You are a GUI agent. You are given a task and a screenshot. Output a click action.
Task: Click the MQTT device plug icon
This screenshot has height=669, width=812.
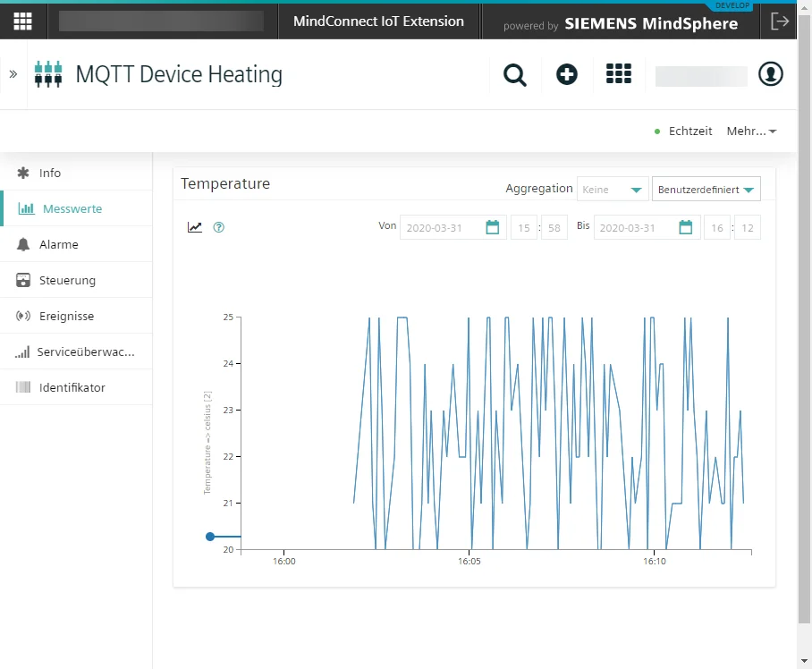pos(48,74)
